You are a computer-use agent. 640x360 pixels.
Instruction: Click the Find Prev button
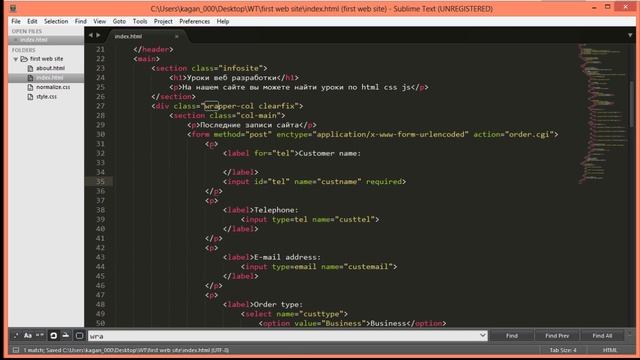pyautogui.click(x=557, y=336)
